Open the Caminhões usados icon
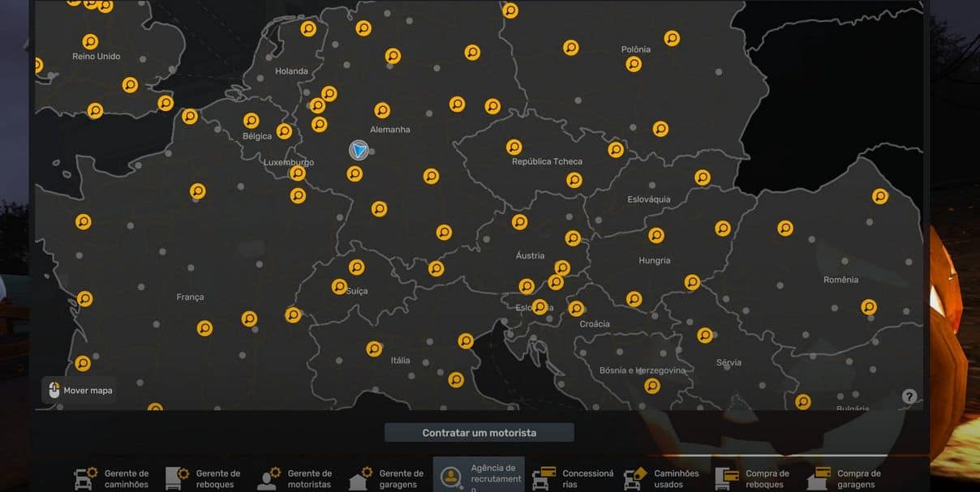The height and width of the screenshot is (492, 980). pyautogui.click(x=635, y=477)
